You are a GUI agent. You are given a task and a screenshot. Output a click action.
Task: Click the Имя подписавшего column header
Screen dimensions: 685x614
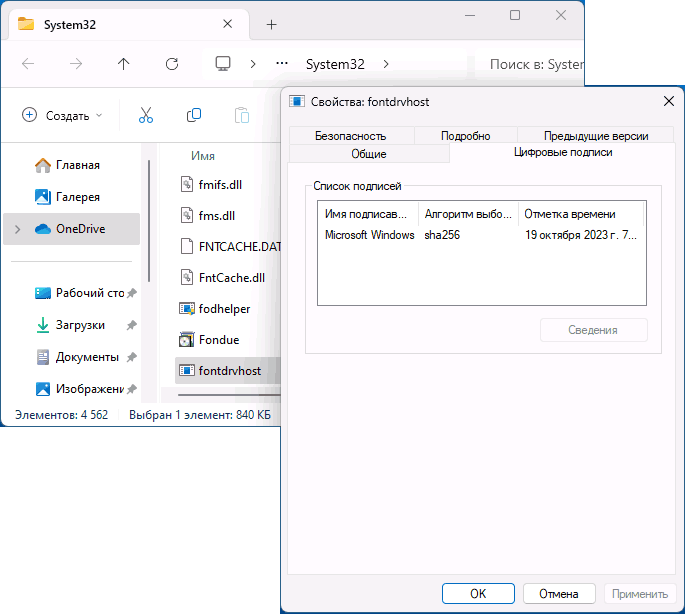click(x=368, y=214)
